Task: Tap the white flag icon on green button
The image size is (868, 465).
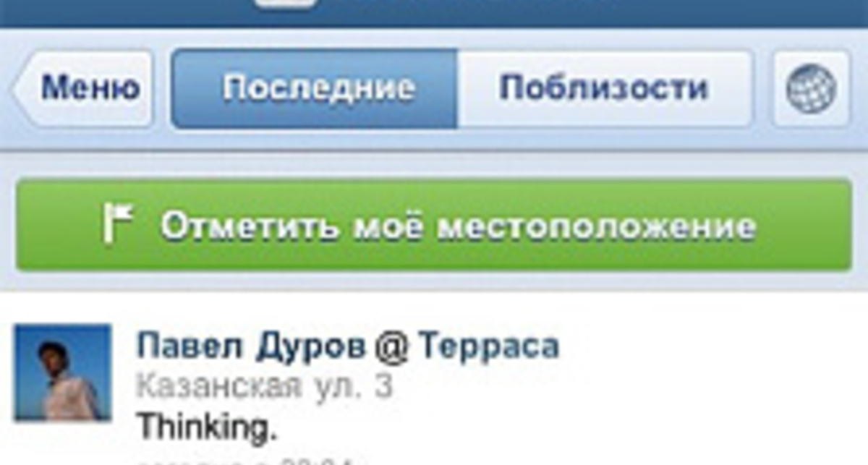Action: tap(117, 224)
